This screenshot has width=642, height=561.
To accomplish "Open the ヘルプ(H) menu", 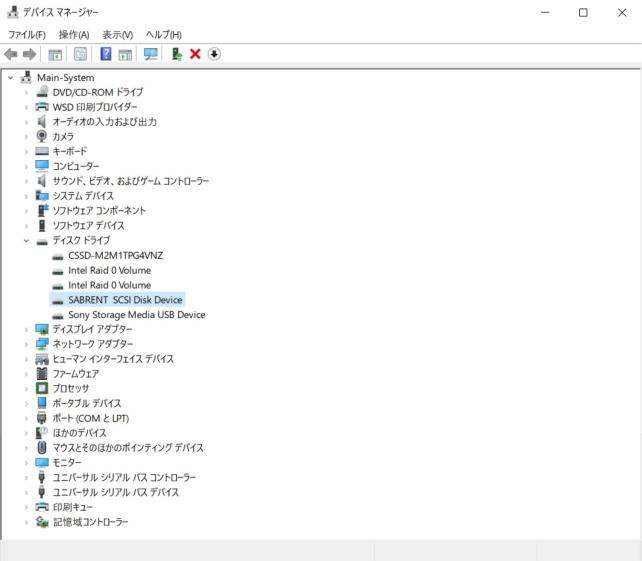I will tap(164, 35).
